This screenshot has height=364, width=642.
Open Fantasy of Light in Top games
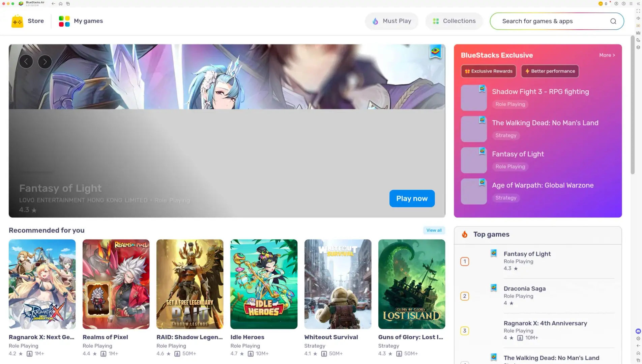(538, 261)
